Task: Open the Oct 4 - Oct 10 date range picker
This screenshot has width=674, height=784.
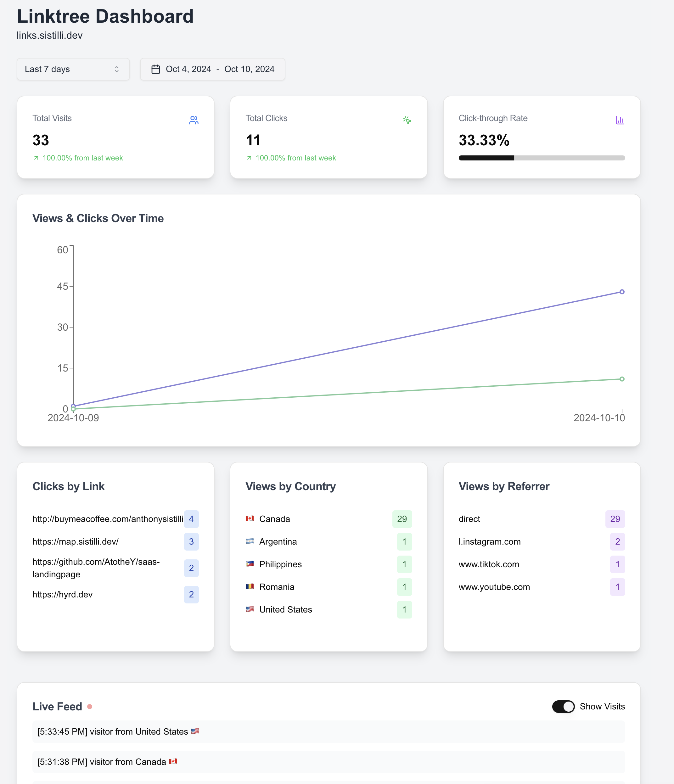Action: (213, 69)
